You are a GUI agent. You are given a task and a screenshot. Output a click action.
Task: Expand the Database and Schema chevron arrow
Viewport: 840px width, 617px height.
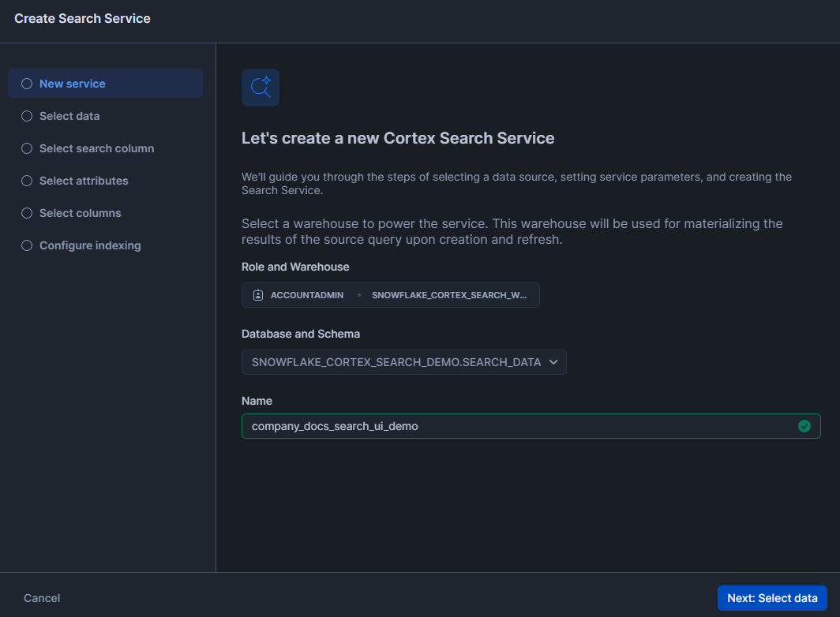(x=553, y=362)
